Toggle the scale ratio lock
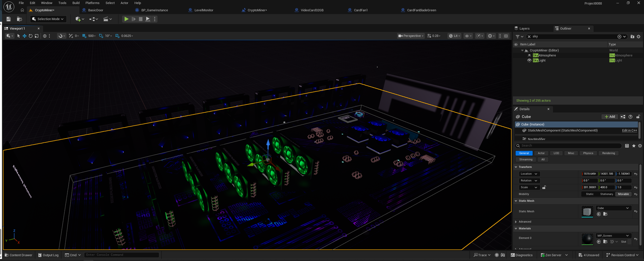Image resolution: width=644 pixels, height=261 pixels. coord(544,187)
